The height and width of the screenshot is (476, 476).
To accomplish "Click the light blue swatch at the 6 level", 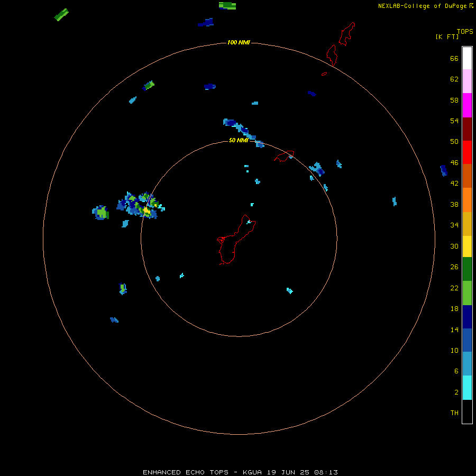I will tap(467, 363).
